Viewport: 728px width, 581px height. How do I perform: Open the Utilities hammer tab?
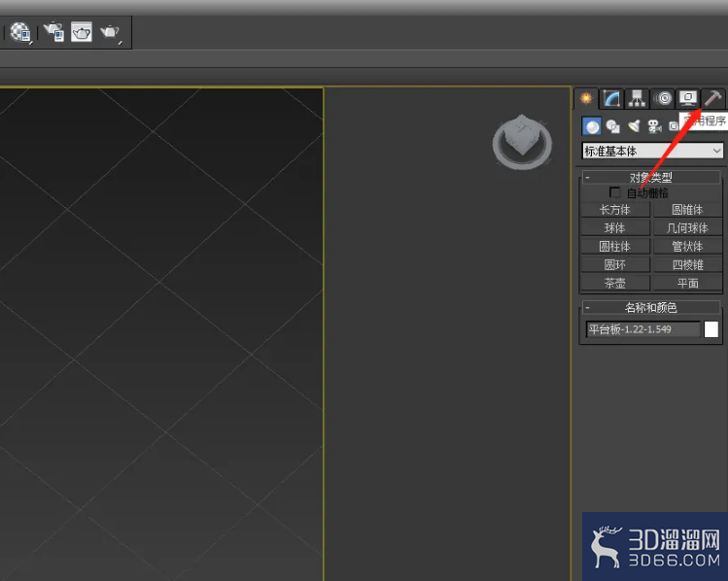click(713, 98)
